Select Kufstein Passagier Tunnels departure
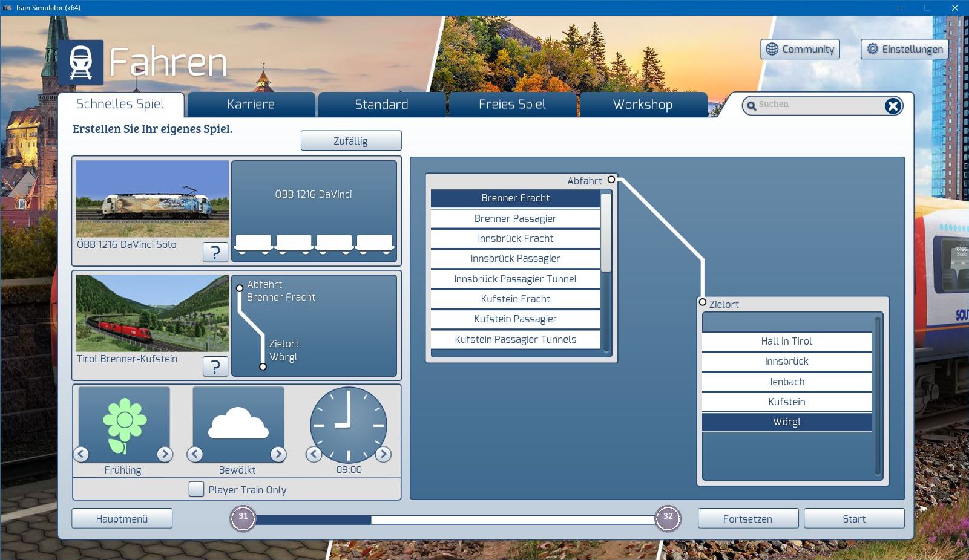Screen dimensions: 969x560 (516, 339)
